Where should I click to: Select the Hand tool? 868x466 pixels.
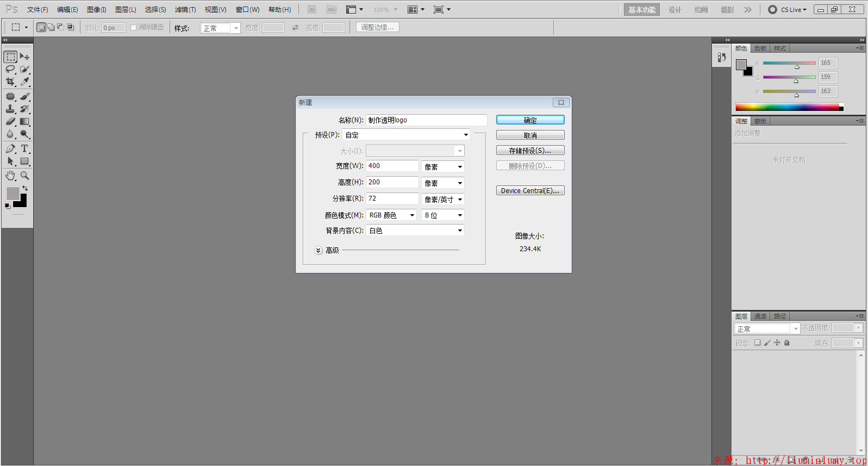pos(10,176)
